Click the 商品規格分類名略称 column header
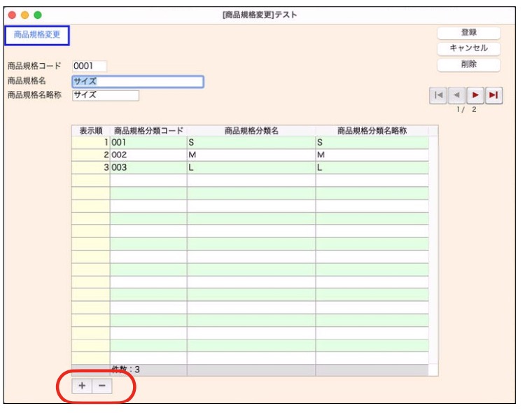Image resolution: width=532 pixels, height=413 pixels. pyautogui.click(x=372, y=130)
